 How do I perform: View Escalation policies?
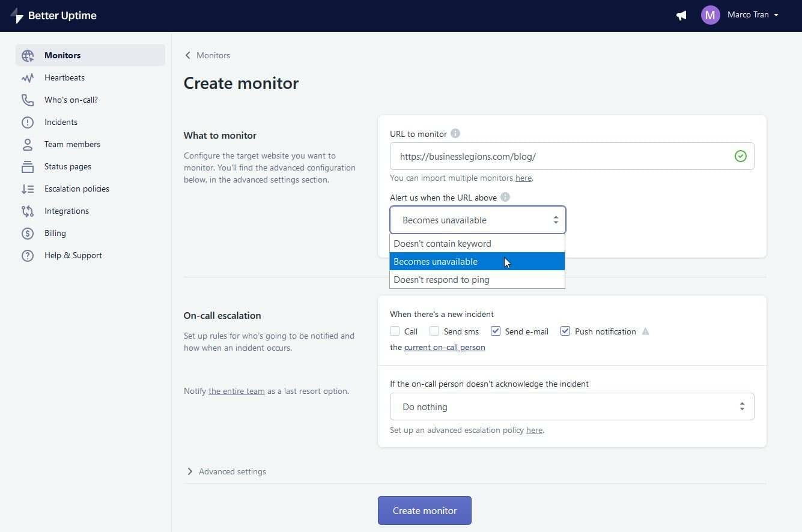(x=77, y=189)
